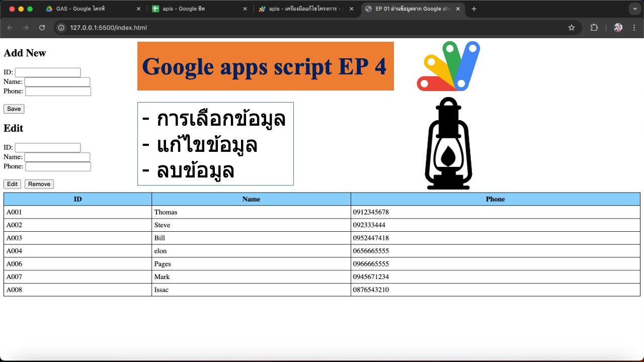The width and height of the screenshot is (644, 362).
Task: Click the Add New heading
Action: 25,53
